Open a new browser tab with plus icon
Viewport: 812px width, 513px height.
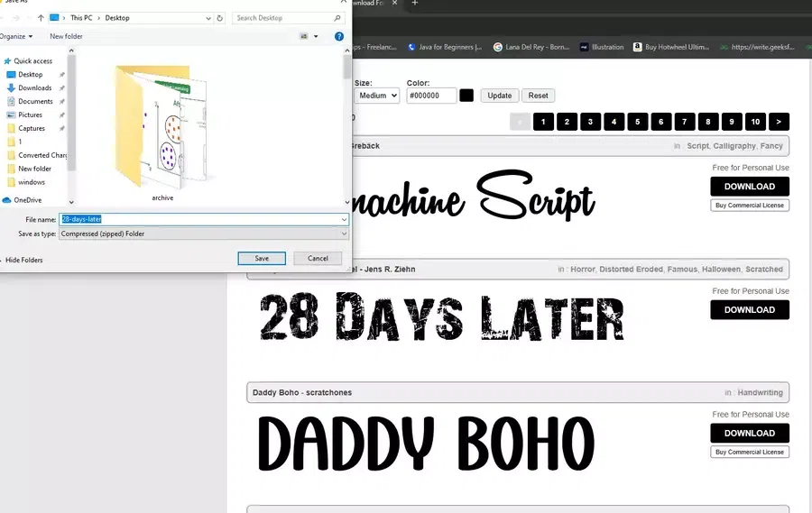click(414, 3)
